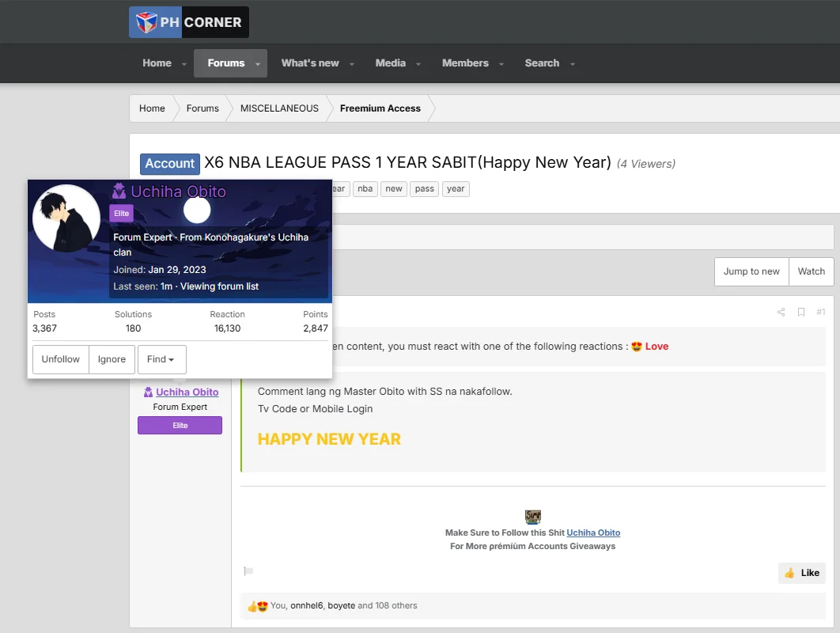
Task: Expand the Members dropdown arrow
Action: 501,64
